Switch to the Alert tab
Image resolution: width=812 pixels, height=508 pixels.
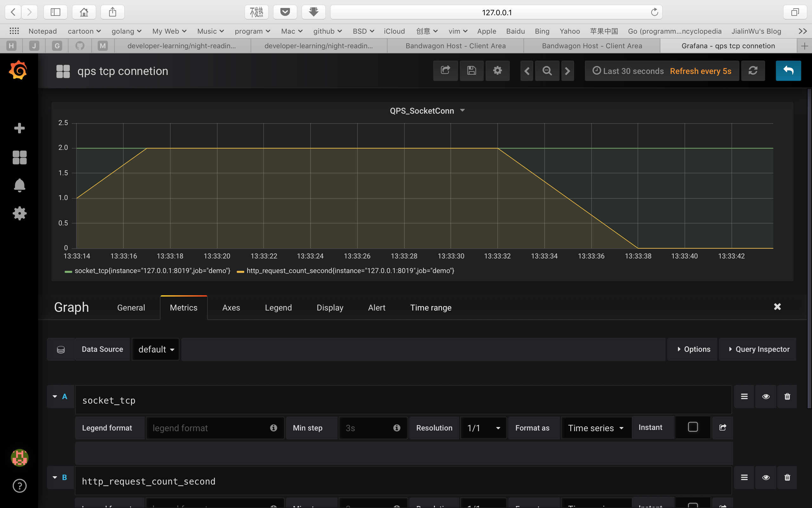(377, 307)
